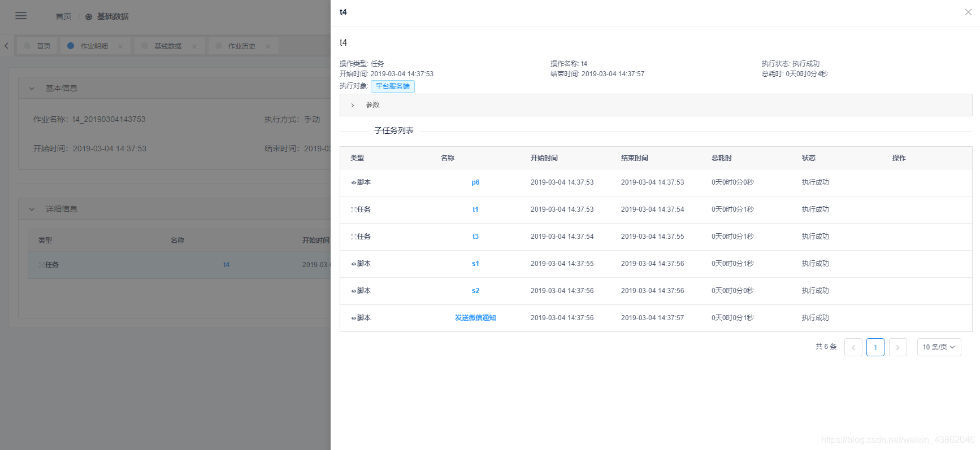This screenshot has height=450, width=980.
Task: Click 作业名称 t4_20190304143753 text
Action: 89,119
